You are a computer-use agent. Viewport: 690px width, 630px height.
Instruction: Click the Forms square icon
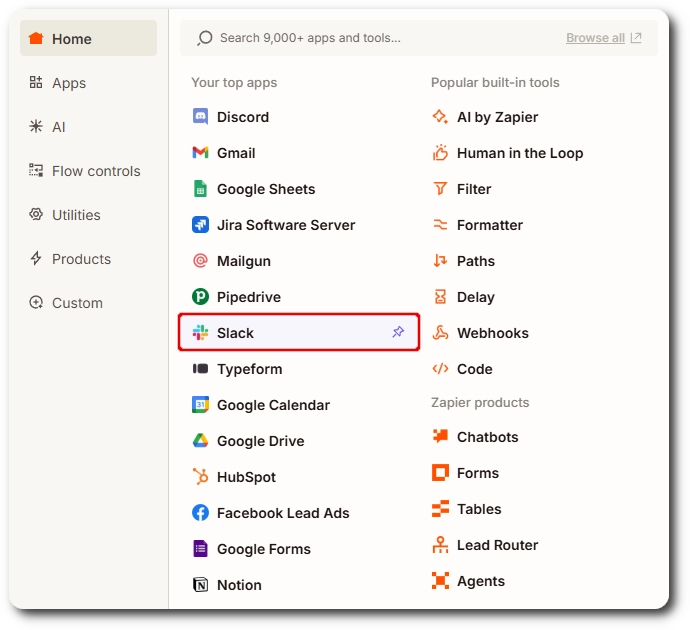point(440,472)
